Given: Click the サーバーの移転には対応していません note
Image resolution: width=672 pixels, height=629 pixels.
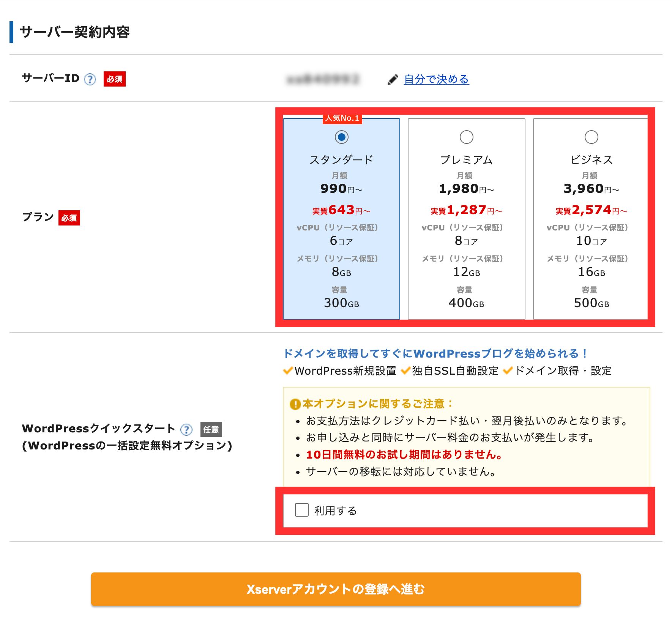Looking at the screenshot, I should 401,471.
